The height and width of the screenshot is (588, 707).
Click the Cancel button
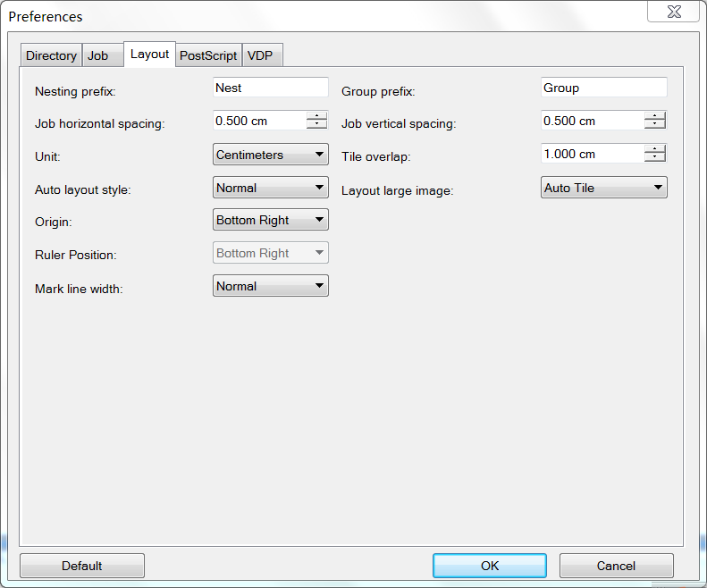pos(617,566)
